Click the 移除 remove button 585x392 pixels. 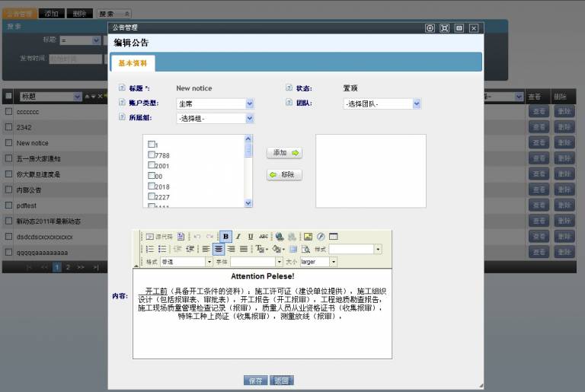point(284,175)
